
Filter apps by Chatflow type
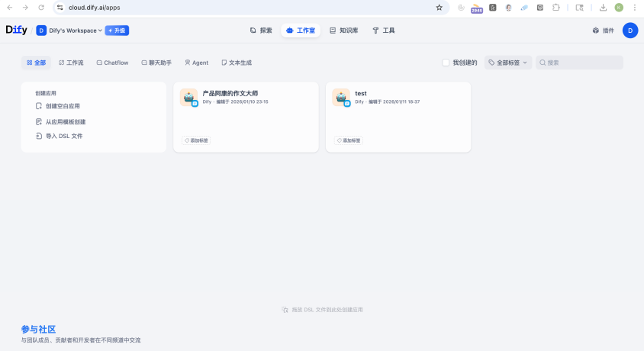pyautogui.click(x=112, y=63)
